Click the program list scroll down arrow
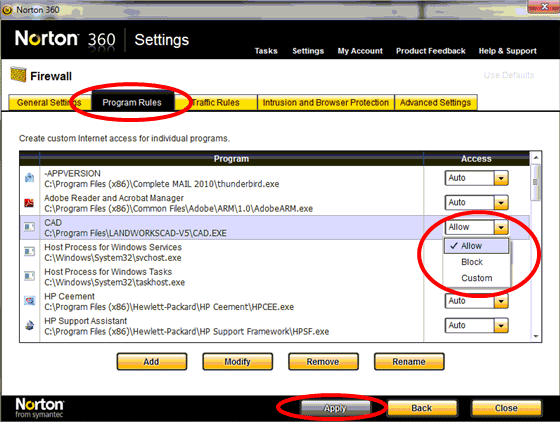 tap(536, 336)
